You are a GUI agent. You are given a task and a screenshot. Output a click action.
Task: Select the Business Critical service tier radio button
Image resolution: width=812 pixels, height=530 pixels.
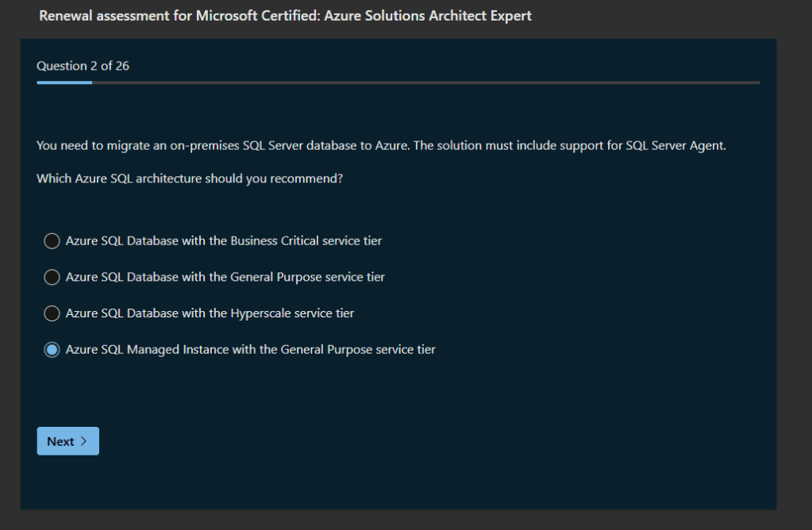click(52, 240)
